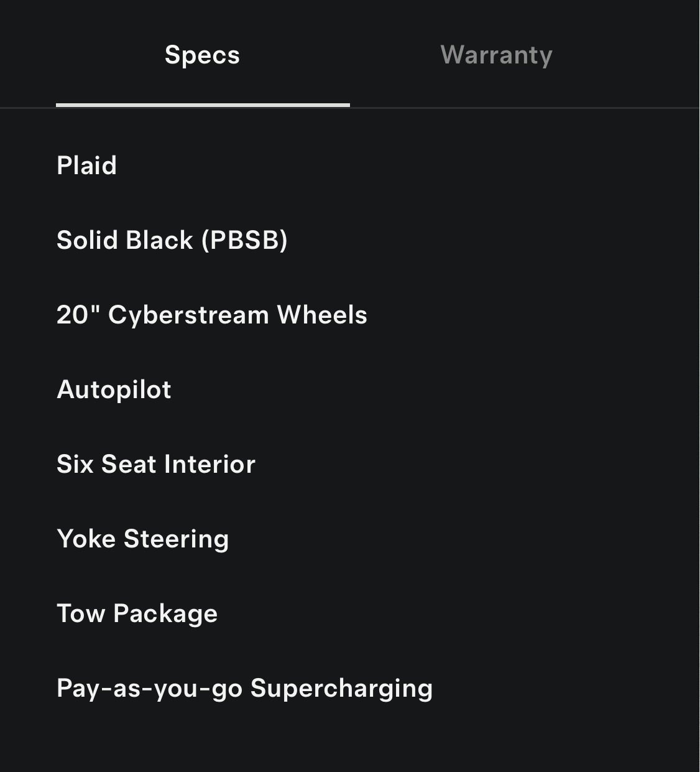
Task: Click the white underline beneath Specs
Action: (203, 105)
